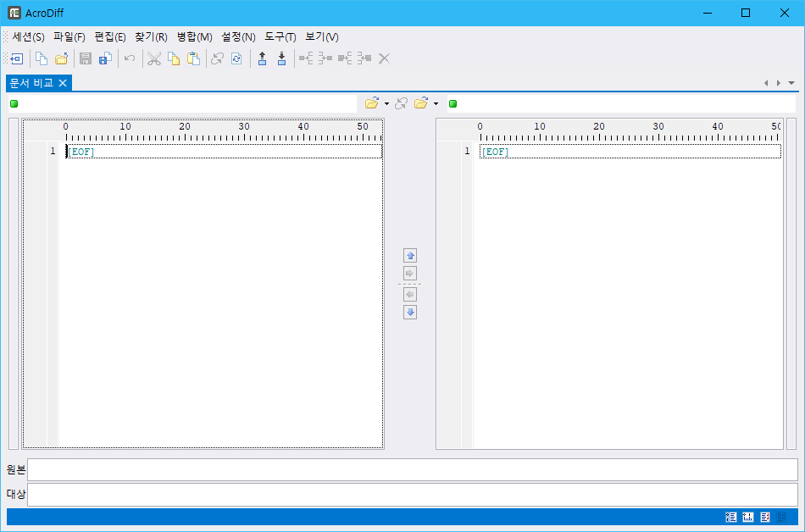Screen dimensions: 805x532
Task: Click the second merge block icon in toolbar
Action: tap(325, 58)
